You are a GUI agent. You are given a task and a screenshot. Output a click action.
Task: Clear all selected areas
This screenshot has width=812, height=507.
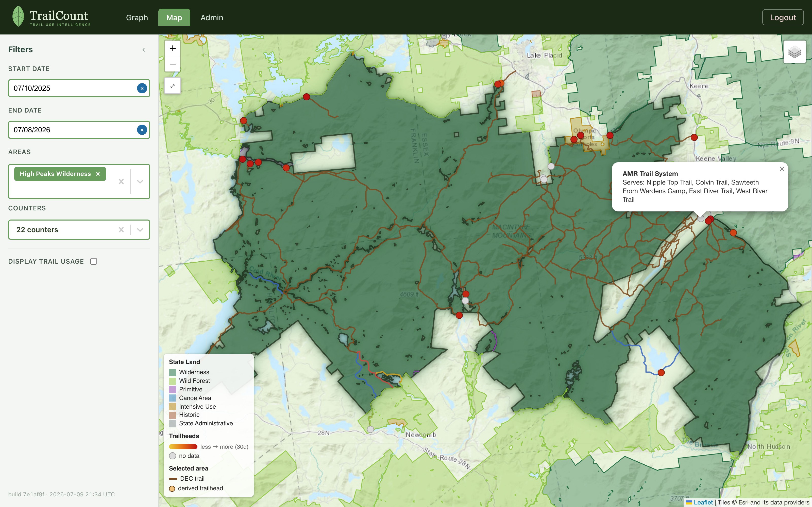tap(121, 182)
